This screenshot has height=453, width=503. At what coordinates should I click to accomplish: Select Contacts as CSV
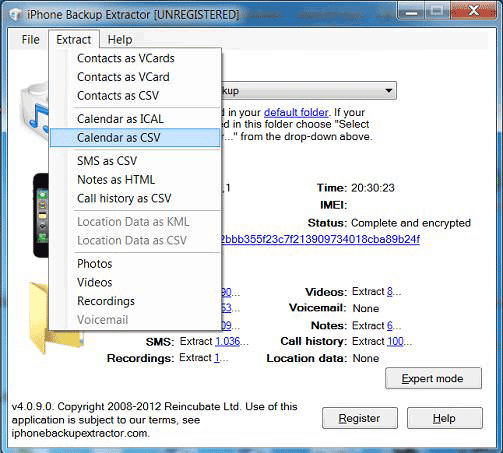click(135, 96)
